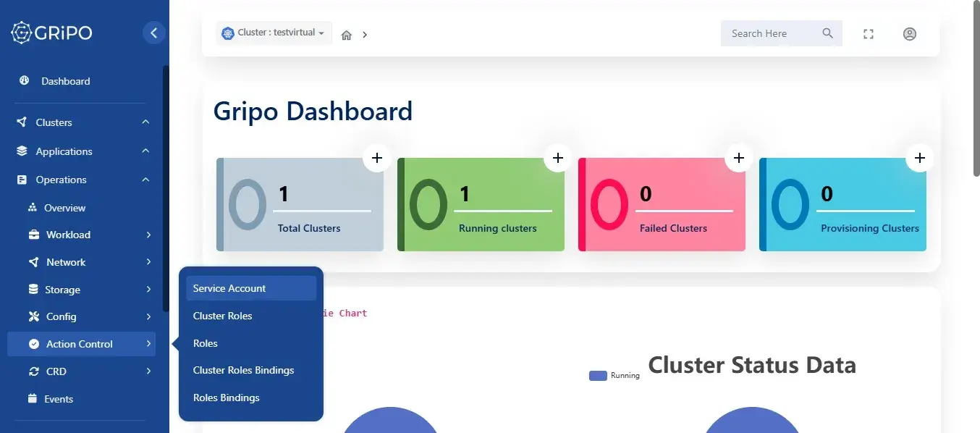Toggle the Running legend color swatch

click(598, 376)
